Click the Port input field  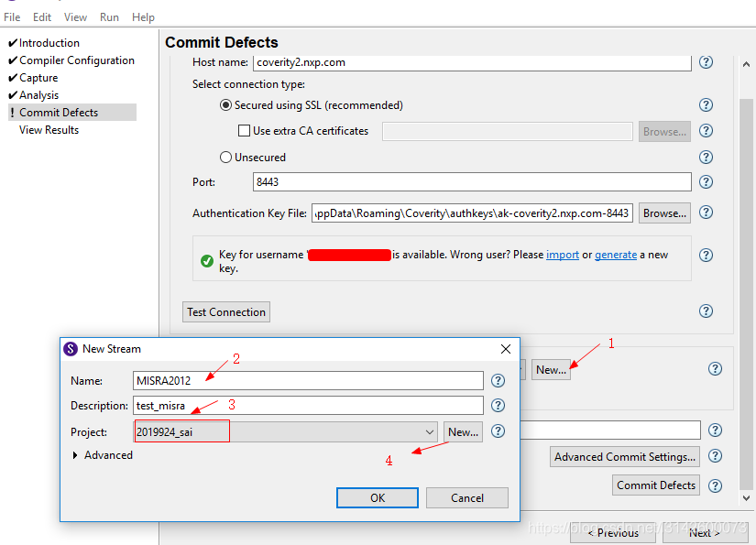472,181
